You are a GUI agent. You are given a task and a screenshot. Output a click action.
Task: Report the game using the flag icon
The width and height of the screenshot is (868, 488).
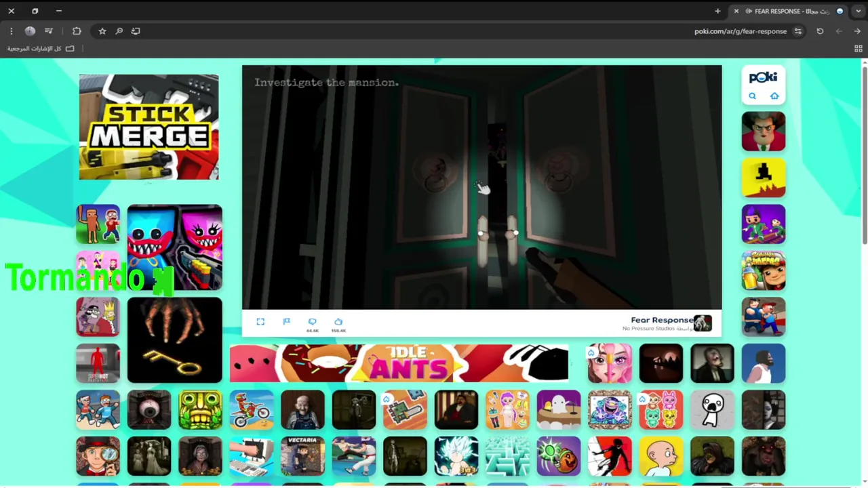(286, 322)
